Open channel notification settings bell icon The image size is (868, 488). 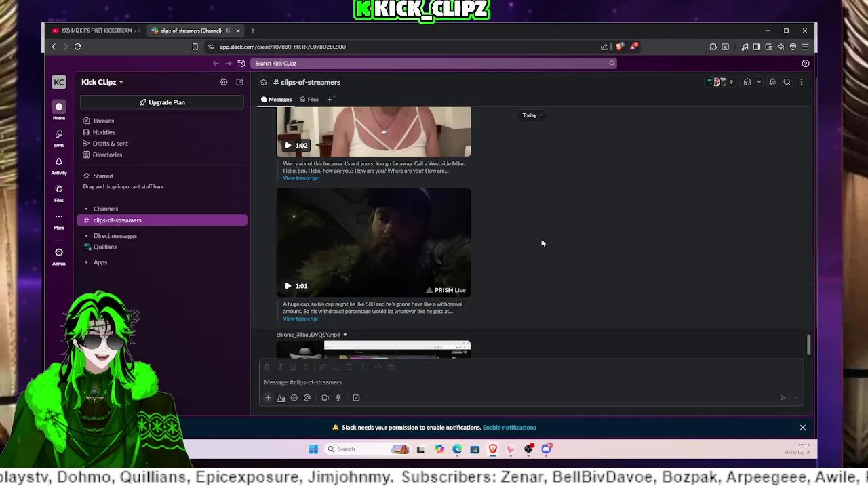click(x=772, y=82)
